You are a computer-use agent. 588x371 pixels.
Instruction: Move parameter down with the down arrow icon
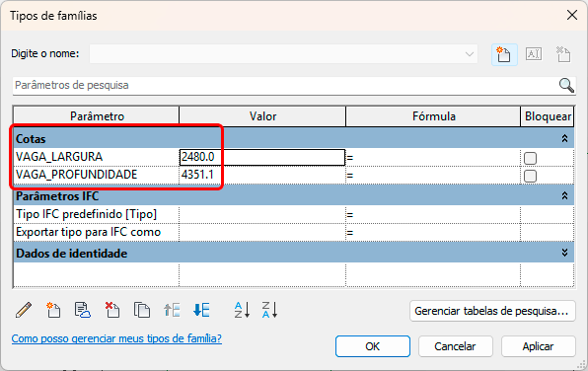pos(201,310)
